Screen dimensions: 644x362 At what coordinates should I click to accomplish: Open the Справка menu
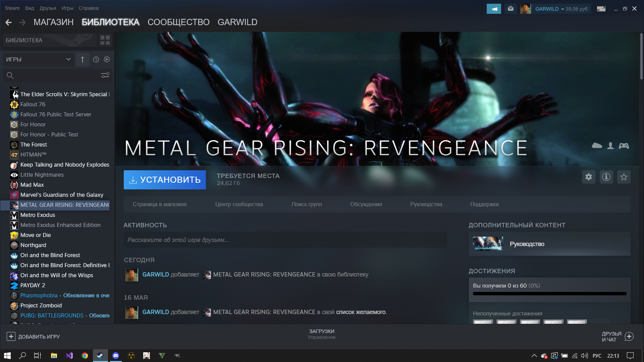point(89,8)
